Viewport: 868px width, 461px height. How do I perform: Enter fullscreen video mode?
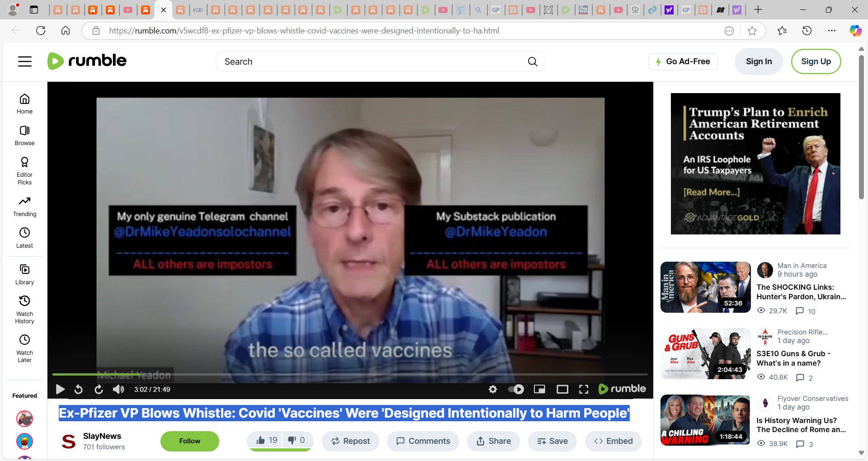[x=584, y=389]
